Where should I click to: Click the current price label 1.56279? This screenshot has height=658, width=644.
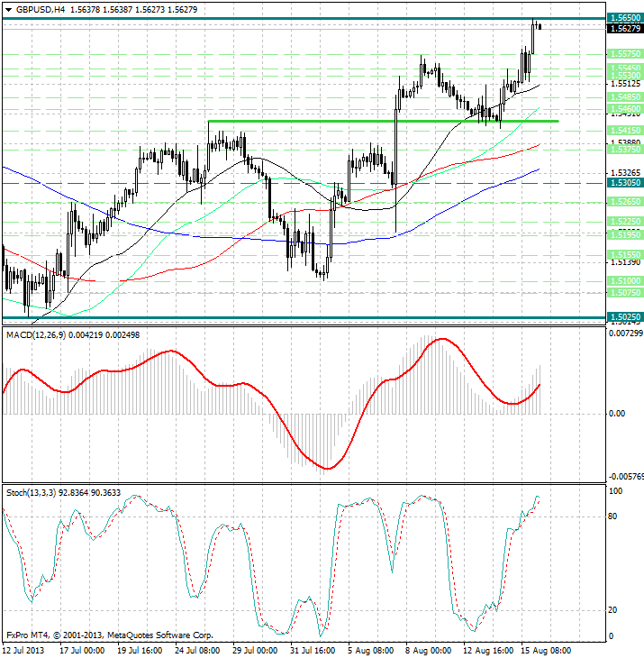pyautogui.click(x=624, y=29)
